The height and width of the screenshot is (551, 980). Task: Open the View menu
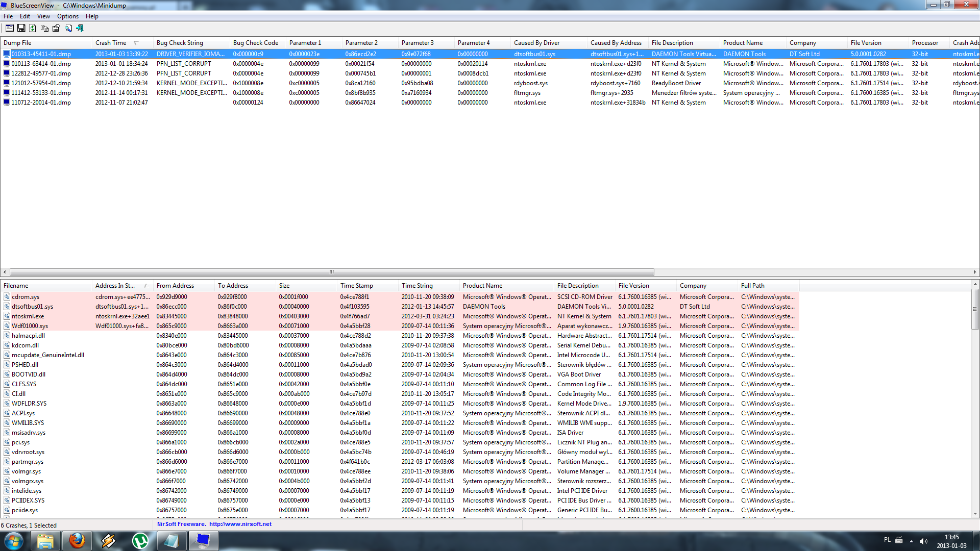pos(43,16)
